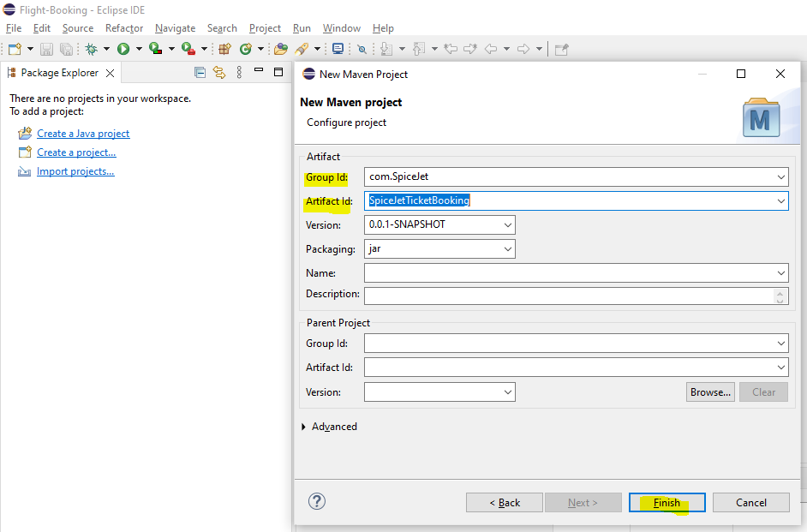This screenshot has height=532, width=807.
Task: Open the Parent Project Group Id dropdown
Action: (780, 344)
